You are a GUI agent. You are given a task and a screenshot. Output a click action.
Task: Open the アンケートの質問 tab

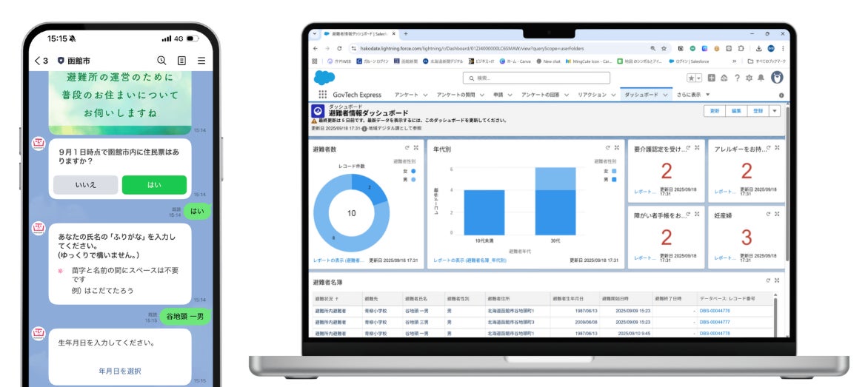(x=455, y=95)
